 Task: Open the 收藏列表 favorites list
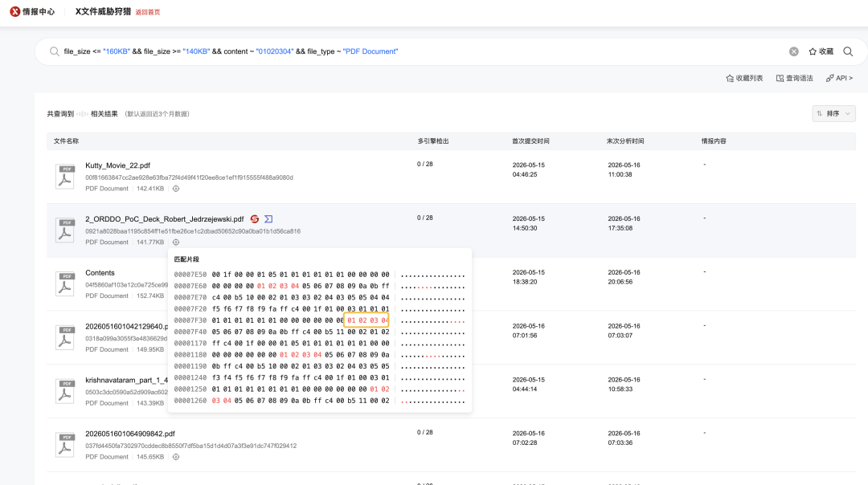tap(744, 78)
